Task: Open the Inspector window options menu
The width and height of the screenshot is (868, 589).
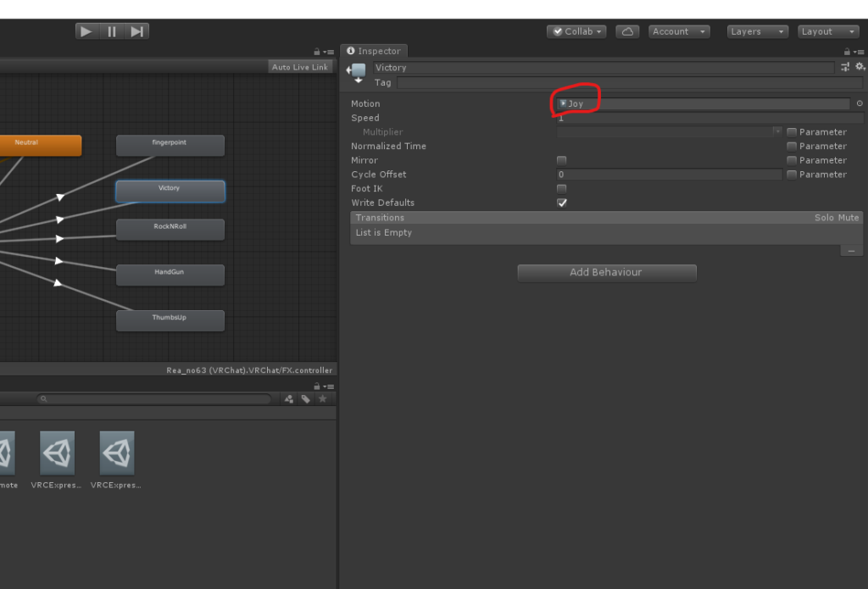Action: (859, 52)
